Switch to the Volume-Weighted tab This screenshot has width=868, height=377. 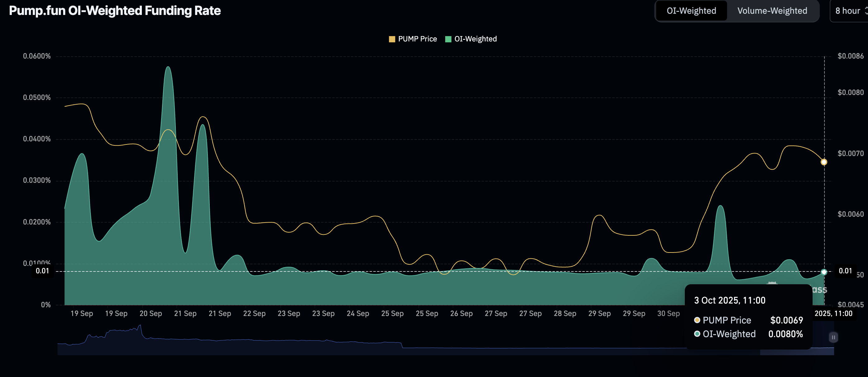[x=772, y=11]
